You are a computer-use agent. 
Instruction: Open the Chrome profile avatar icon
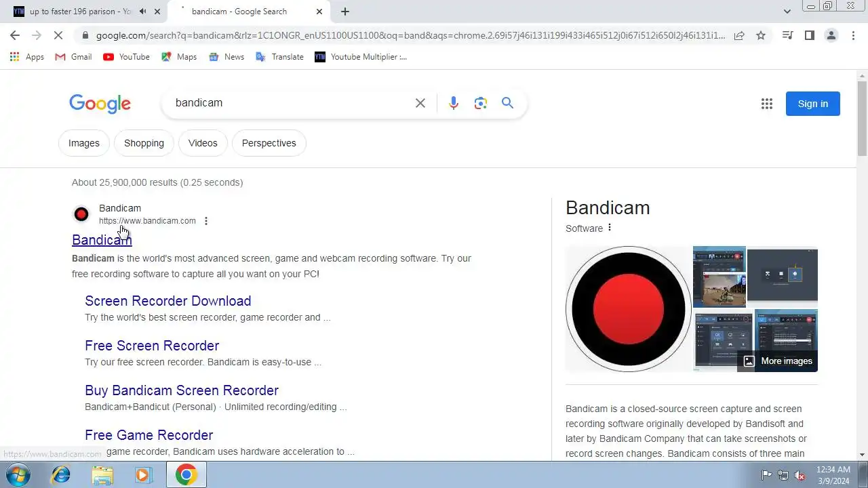point(831,35)
